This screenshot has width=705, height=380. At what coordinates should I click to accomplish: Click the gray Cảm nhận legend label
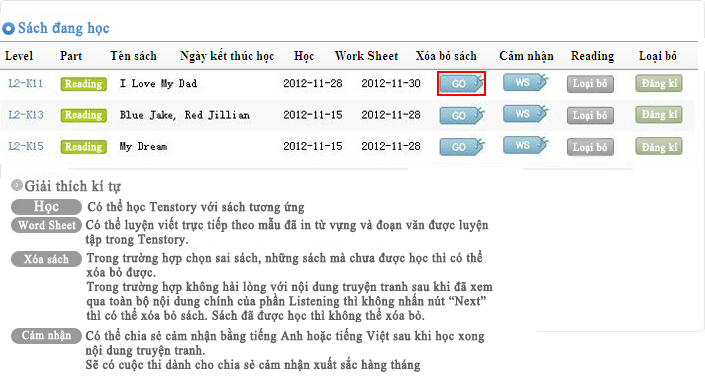tap(46, 335)
